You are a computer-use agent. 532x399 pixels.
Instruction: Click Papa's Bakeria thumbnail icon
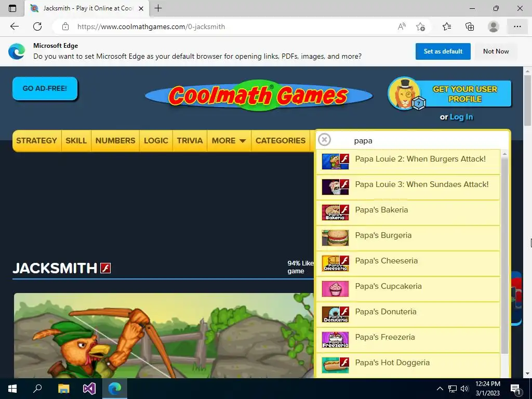(x=335, y=212)
